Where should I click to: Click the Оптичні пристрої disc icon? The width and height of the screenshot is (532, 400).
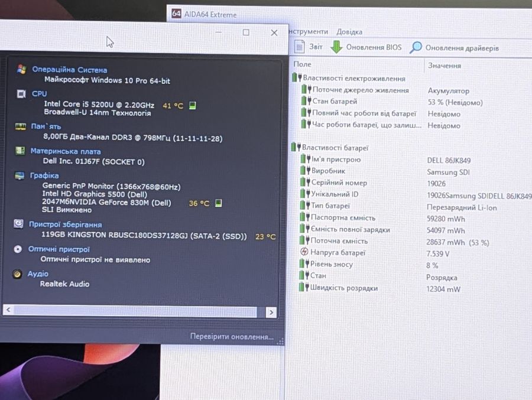tap(18, 249)
